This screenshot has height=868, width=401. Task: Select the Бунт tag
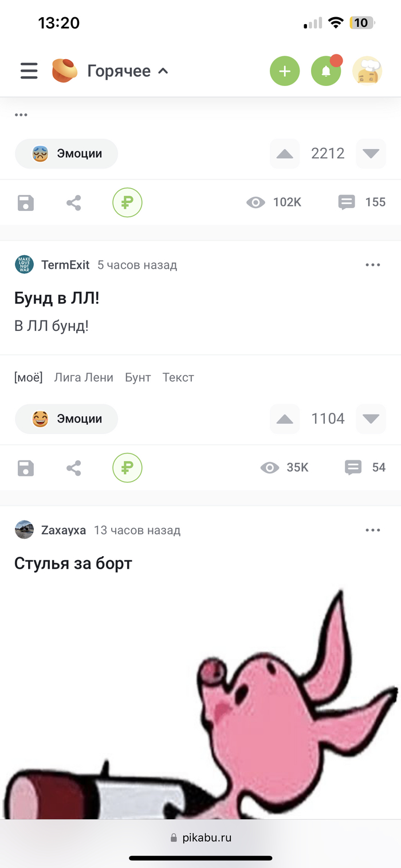pyautogui.click(x=138, y=377)
